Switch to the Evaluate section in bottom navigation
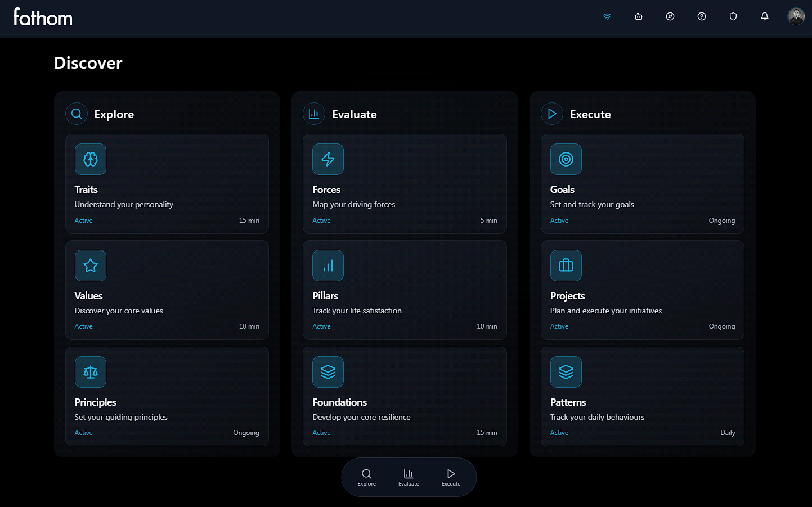 click(409, 477)
